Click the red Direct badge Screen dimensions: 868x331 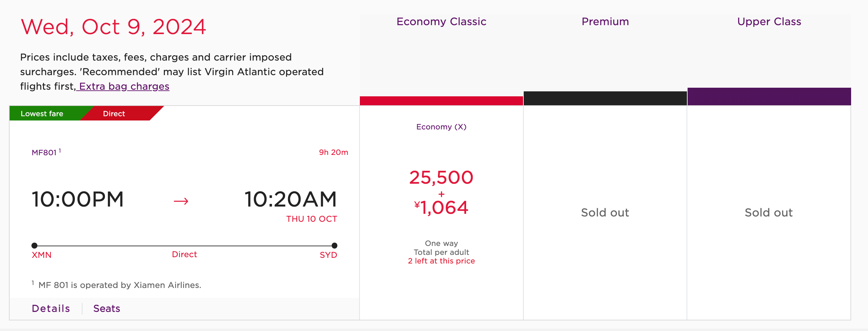point(115,114)
